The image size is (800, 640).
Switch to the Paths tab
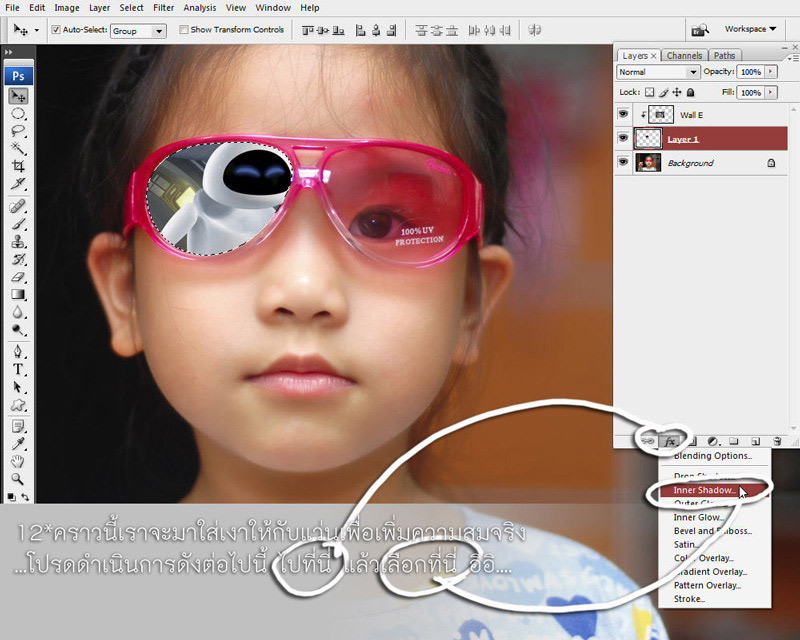[x=724, y=56]
